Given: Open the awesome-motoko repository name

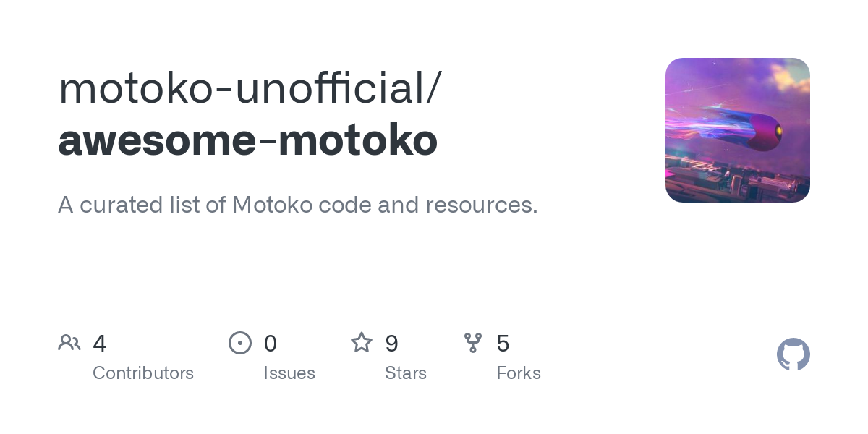Looking at the screenshot, I should pyautogui.click(x=247, y=140).
